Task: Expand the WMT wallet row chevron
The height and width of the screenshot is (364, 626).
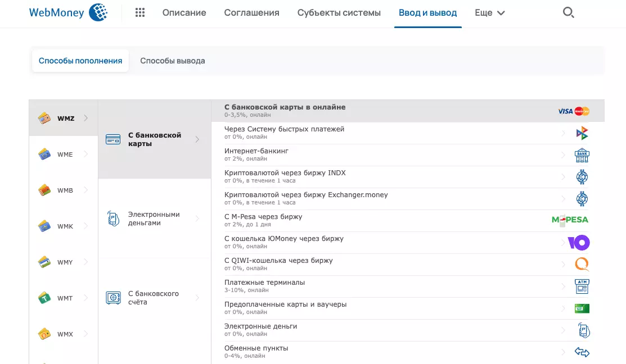Action: pyautogui.click(x=84, y=298)
